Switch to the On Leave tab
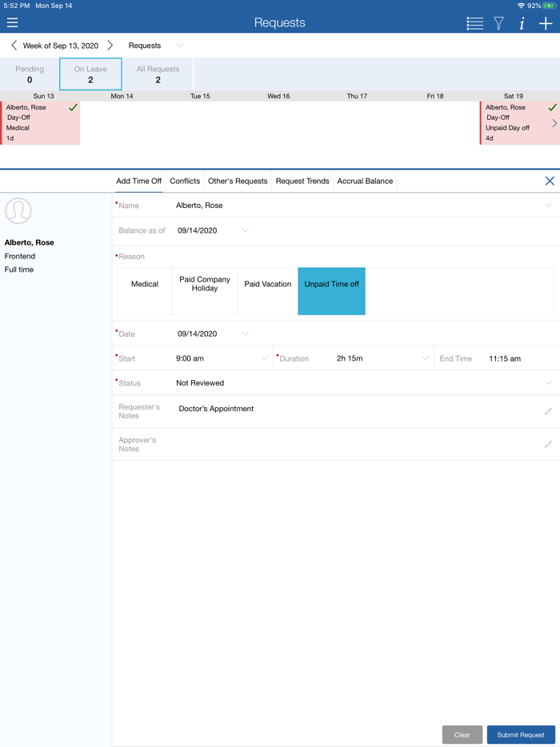 tap(90, 74)
